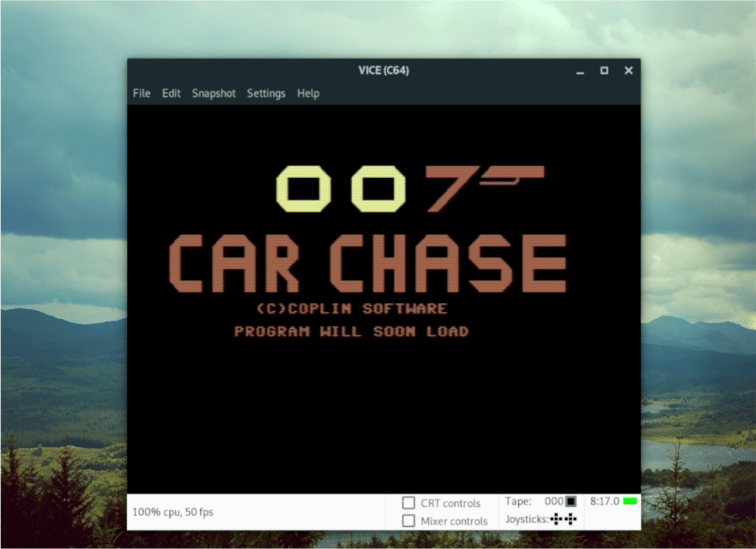Click the tape stop control icon

[x=571, y=502]
